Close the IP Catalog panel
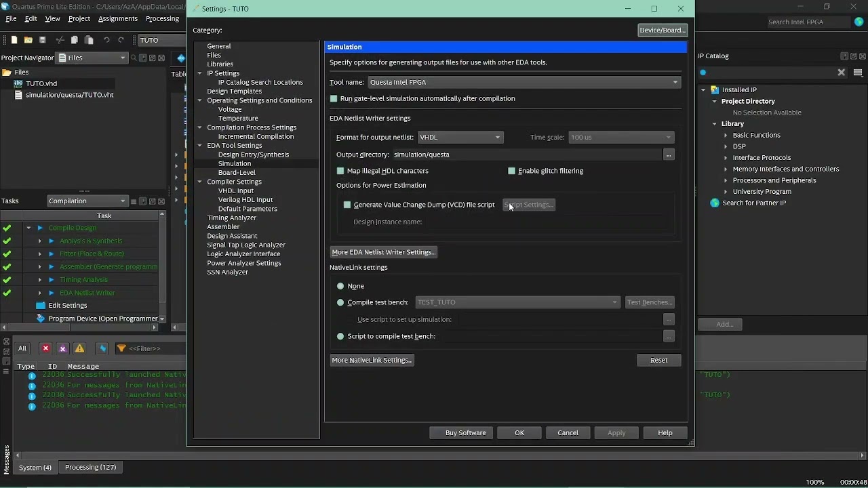The height and width of the screenshot is (488, 868). [x=862, y=56]
